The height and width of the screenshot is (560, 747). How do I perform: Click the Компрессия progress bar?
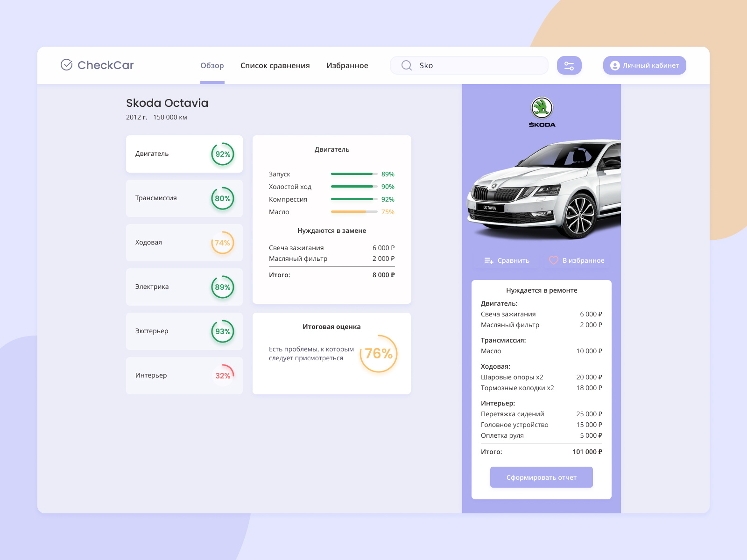point(354,199)
